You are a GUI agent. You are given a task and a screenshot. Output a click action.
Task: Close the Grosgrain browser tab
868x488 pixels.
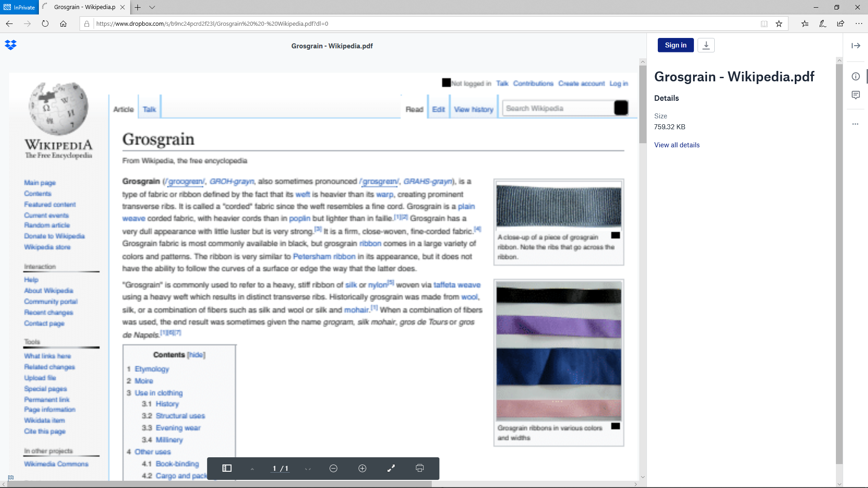[x=123, y=7]
